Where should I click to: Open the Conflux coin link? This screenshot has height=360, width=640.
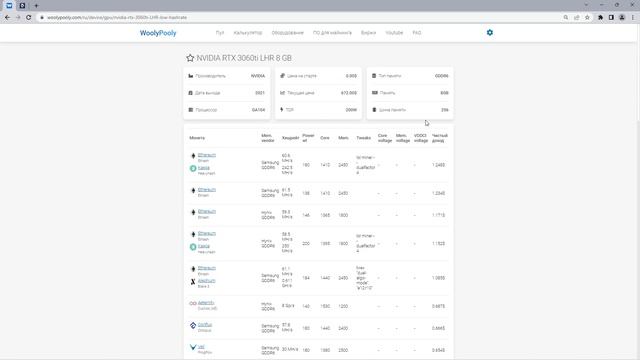[x=205, y=325]
